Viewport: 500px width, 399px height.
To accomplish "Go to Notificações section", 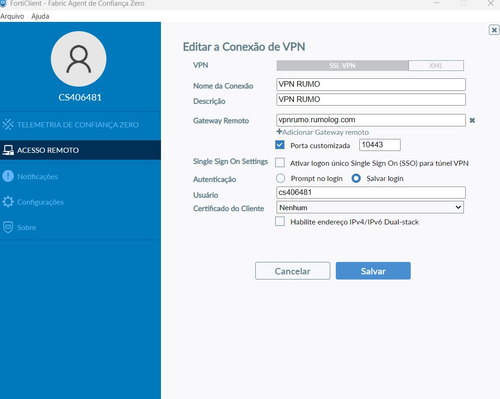I will point(80,176).
